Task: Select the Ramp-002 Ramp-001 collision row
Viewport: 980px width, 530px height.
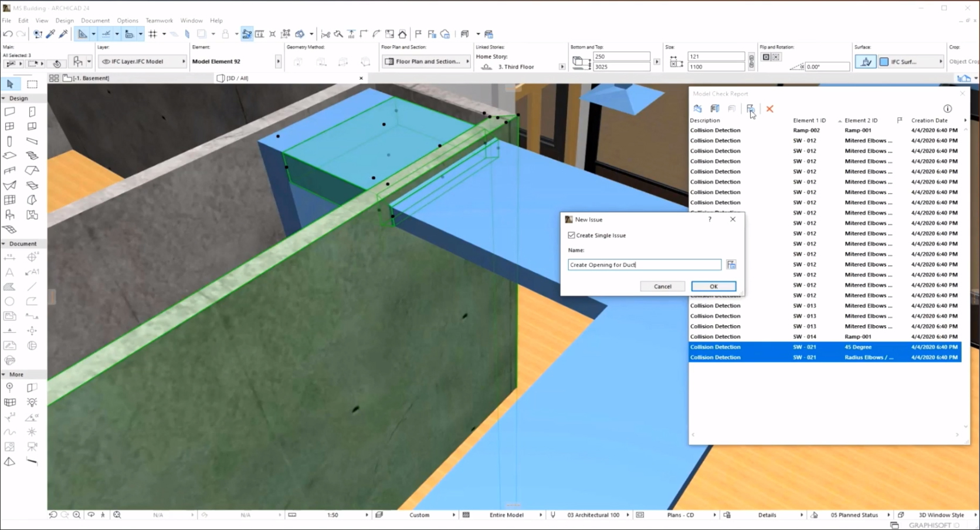Action: point(825,130)
